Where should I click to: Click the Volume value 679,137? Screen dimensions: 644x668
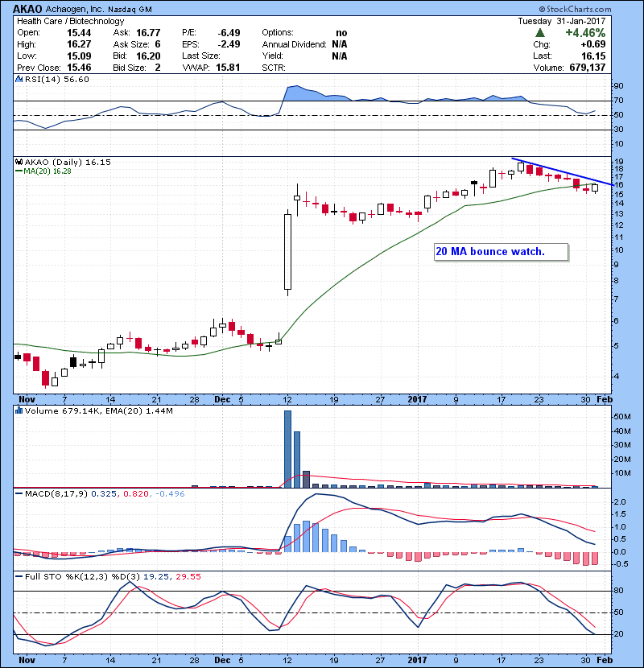pos(588,68)
